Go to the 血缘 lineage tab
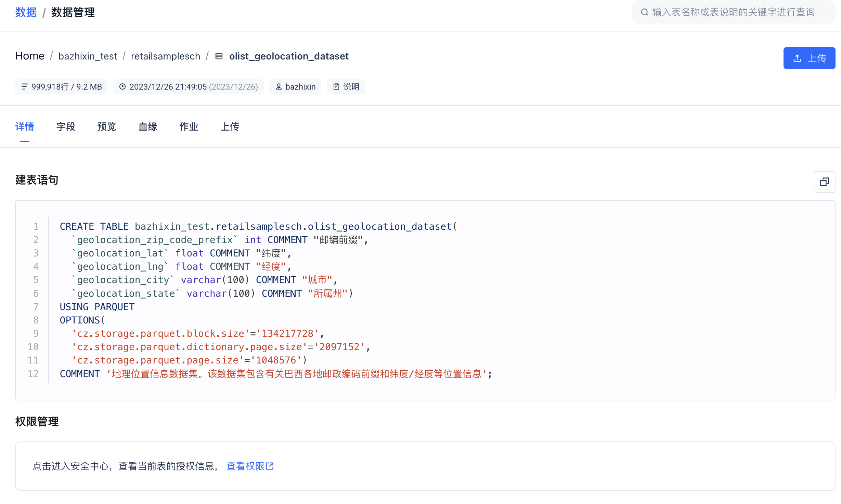Screen dimensions: 841x504 pyautogui.click(x=148, y=127)
